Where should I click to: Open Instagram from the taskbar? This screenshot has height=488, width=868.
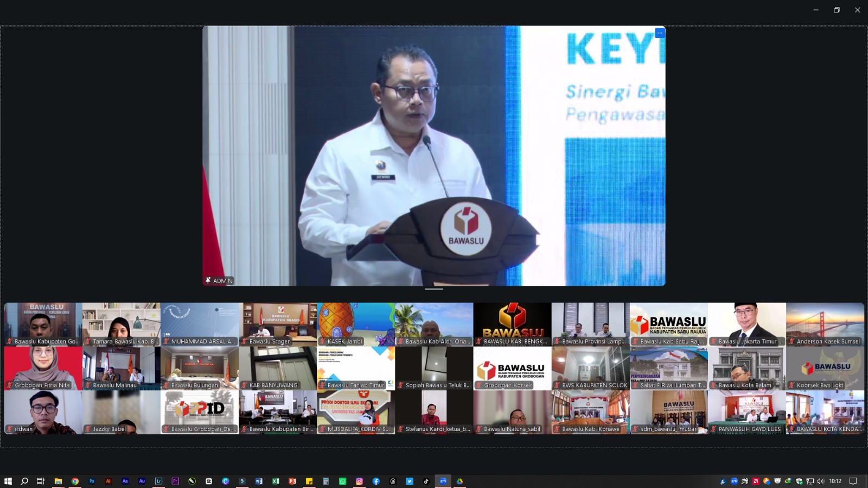(359, 481)
